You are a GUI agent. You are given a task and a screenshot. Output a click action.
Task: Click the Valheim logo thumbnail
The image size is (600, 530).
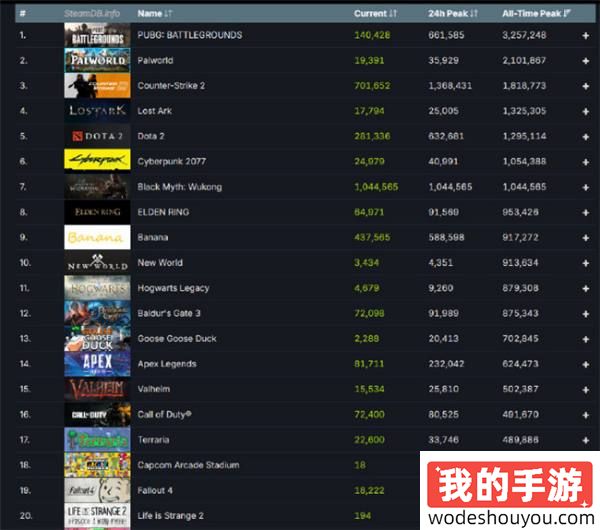[97, 389]
